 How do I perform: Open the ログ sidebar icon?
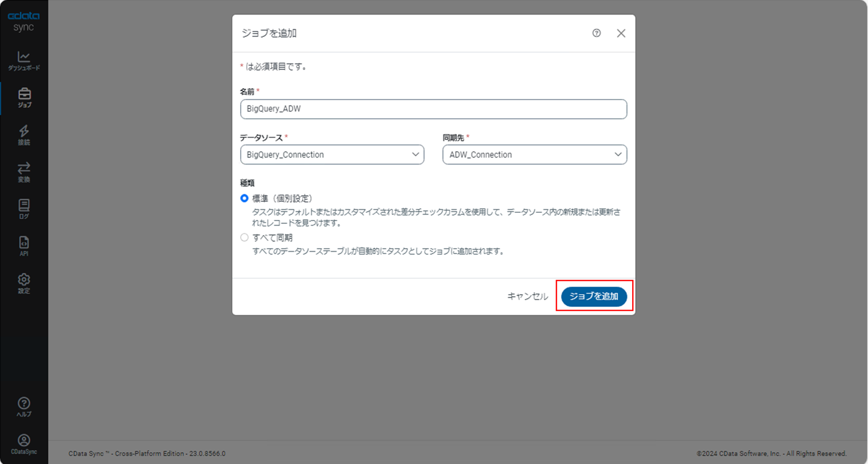(x=24, y=209)
